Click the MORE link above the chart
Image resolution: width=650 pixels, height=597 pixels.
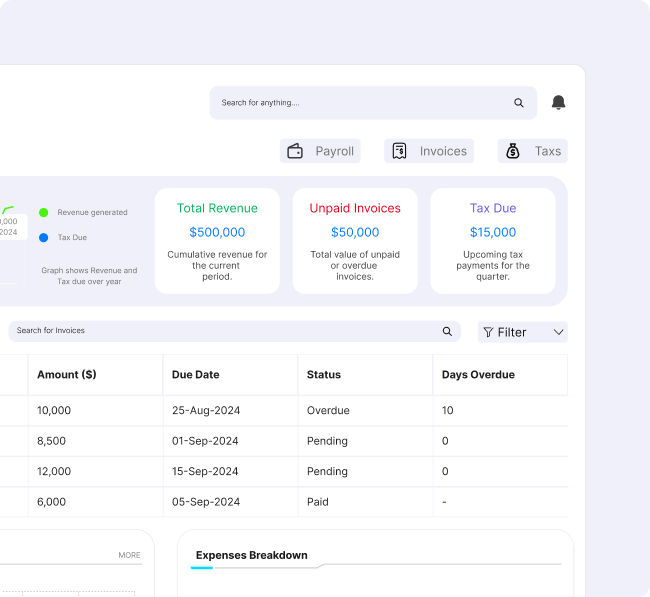(129, 555)
